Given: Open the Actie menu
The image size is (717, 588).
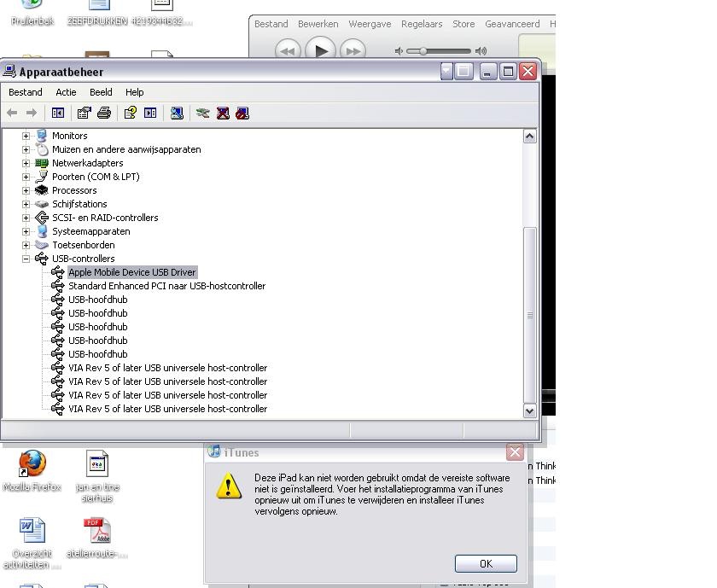Looking at the screenshot, I should pyautogui.click(x=66, y=92).
